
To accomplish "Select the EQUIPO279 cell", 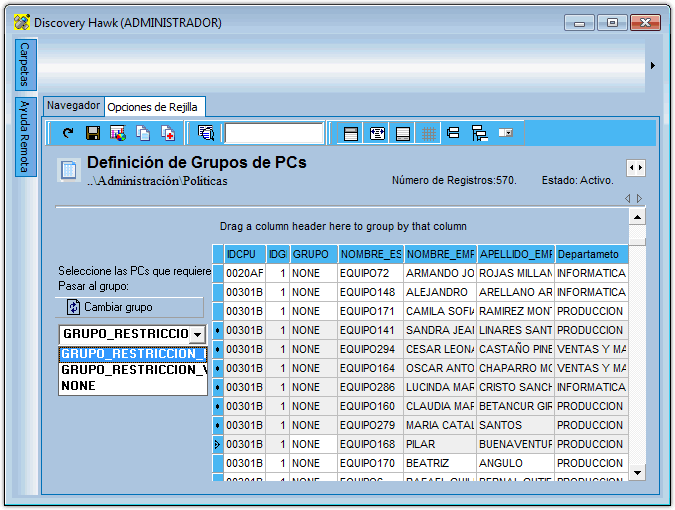I will 371,425.
